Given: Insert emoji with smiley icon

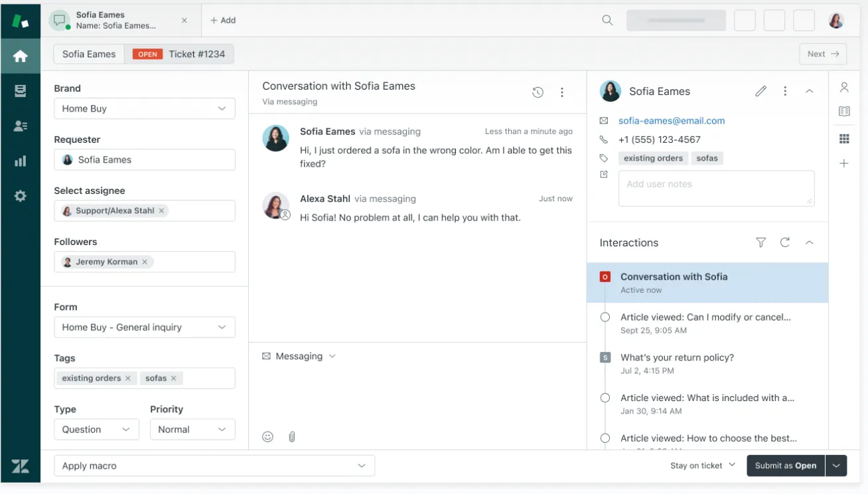Looking at the screenshot, I should (x=268, y=436).
